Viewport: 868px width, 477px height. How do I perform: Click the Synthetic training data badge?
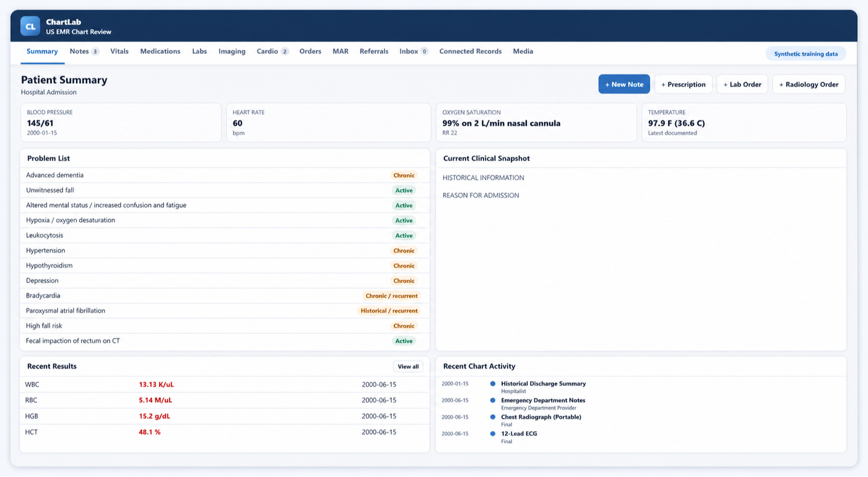[x=805, y=54]
